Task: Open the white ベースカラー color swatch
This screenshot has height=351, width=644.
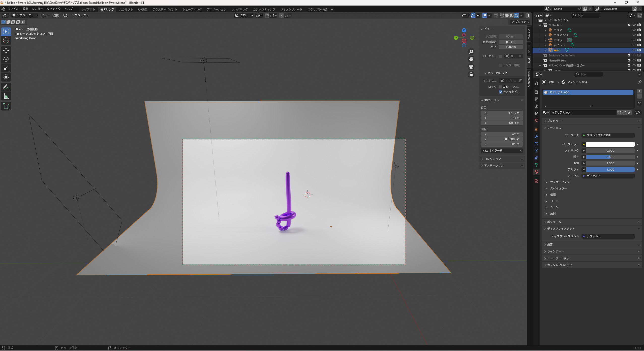Action: pyautogui.click(x=610, y=144)
